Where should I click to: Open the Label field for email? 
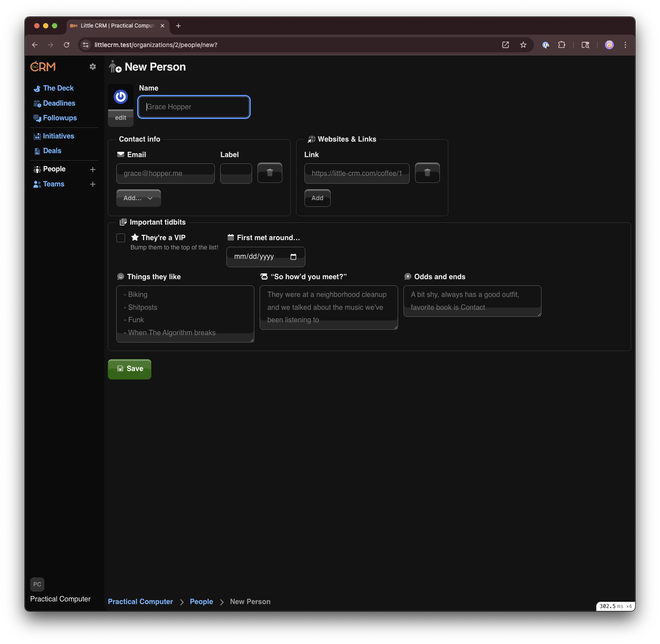[236, 173]
